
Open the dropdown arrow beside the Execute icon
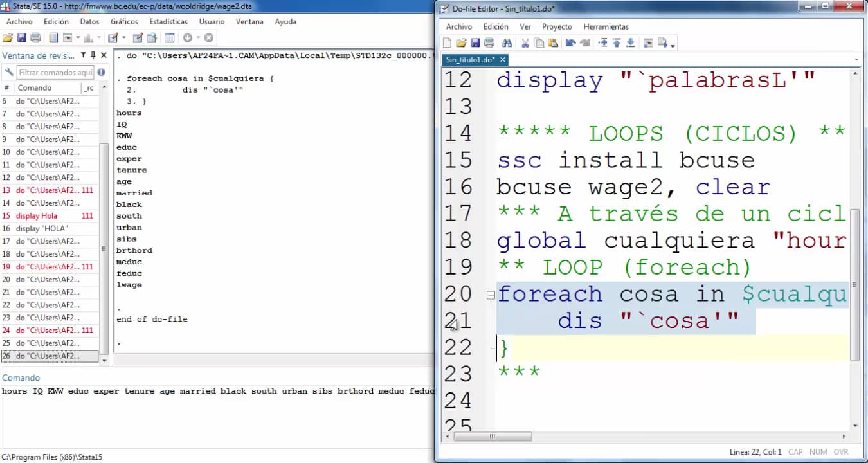click(x=672, y=45)
